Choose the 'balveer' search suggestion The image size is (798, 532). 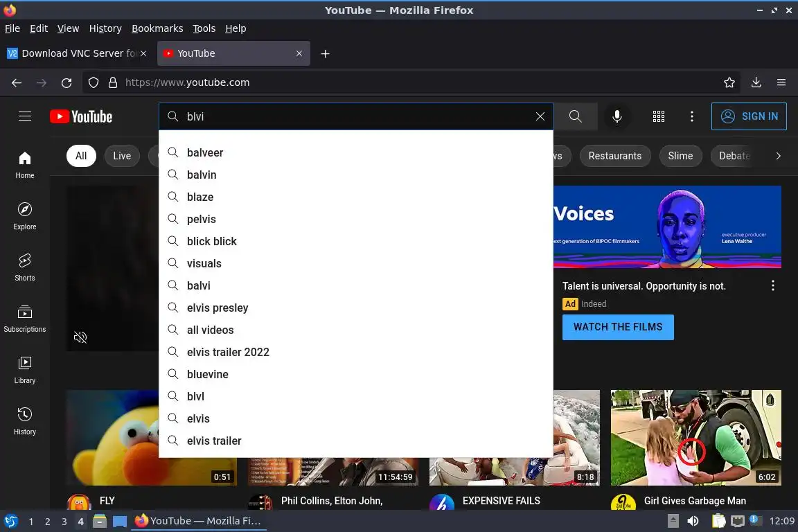point(356,152)
